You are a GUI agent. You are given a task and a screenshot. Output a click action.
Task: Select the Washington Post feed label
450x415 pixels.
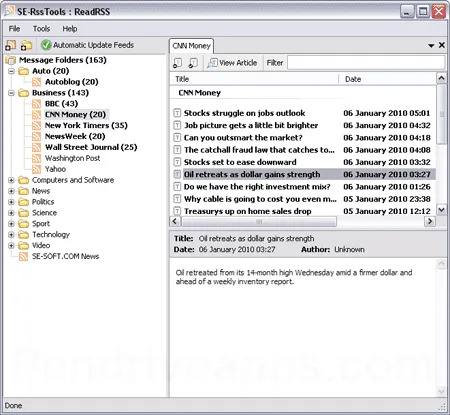72,158
